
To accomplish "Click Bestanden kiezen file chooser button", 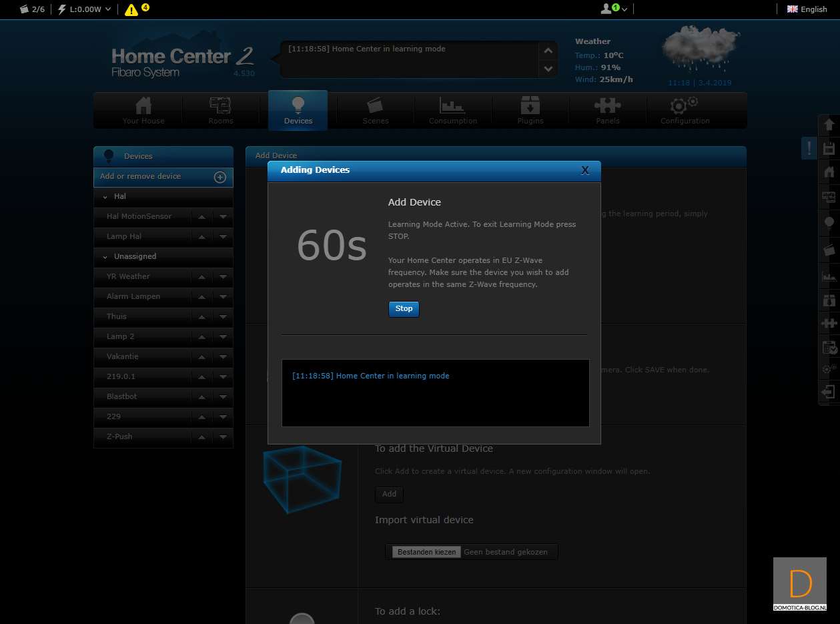I will click(426, 552).
